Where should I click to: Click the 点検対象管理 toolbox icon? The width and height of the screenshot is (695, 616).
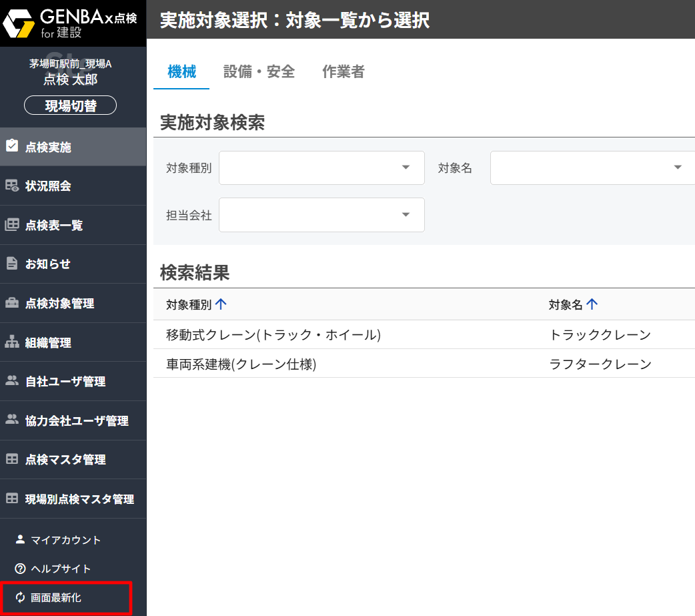[x=12, y=303]
